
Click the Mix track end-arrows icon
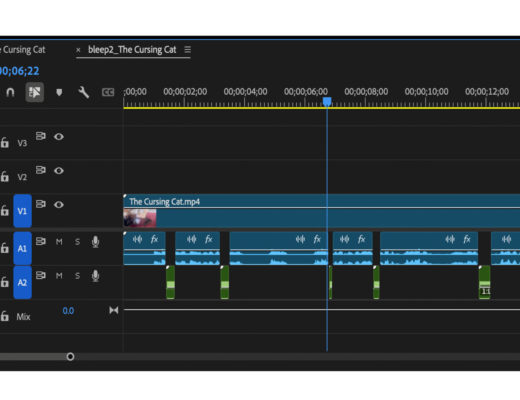[114, 310]
